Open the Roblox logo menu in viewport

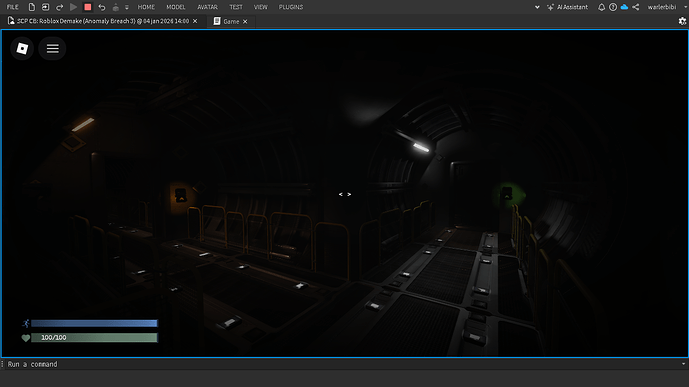22,48
